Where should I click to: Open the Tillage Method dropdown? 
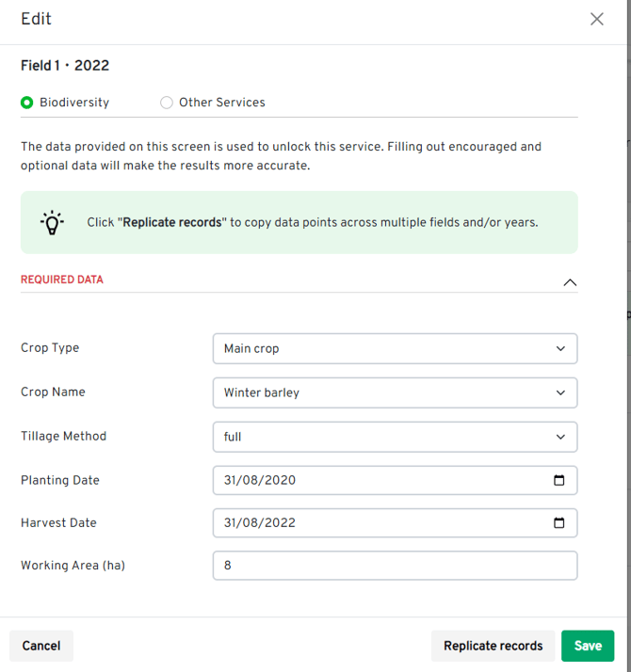pyautogui.click(x=395, y=437)
